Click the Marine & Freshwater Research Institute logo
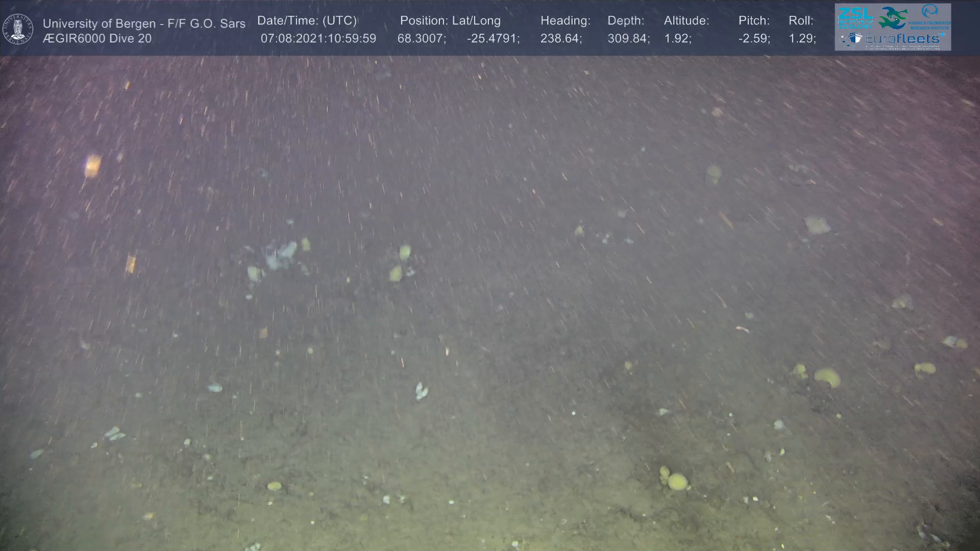The image size is (980, 551). (x=930, y=17)
